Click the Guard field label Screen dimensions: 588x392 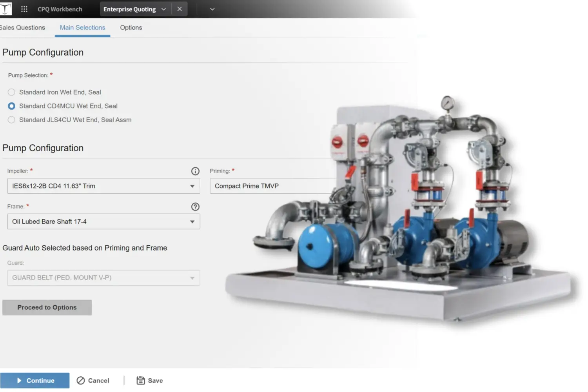pos(16,263)
